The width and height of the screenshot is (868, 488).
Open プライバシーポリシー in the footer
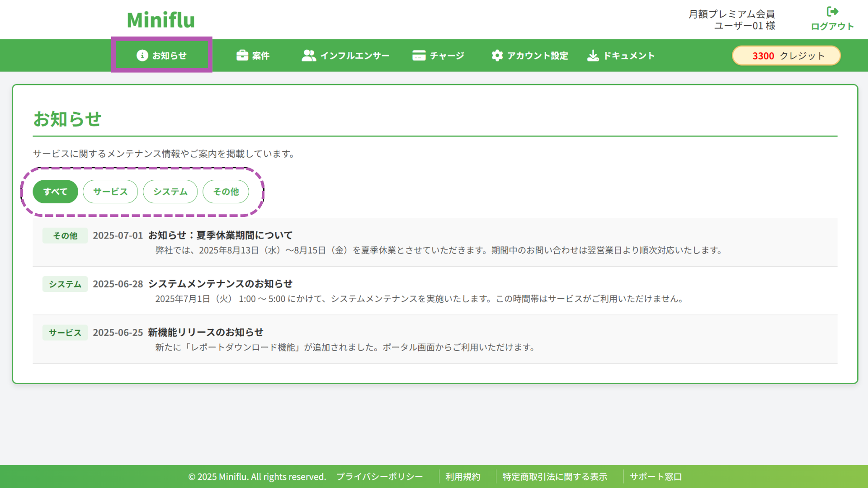pos(379,476)
